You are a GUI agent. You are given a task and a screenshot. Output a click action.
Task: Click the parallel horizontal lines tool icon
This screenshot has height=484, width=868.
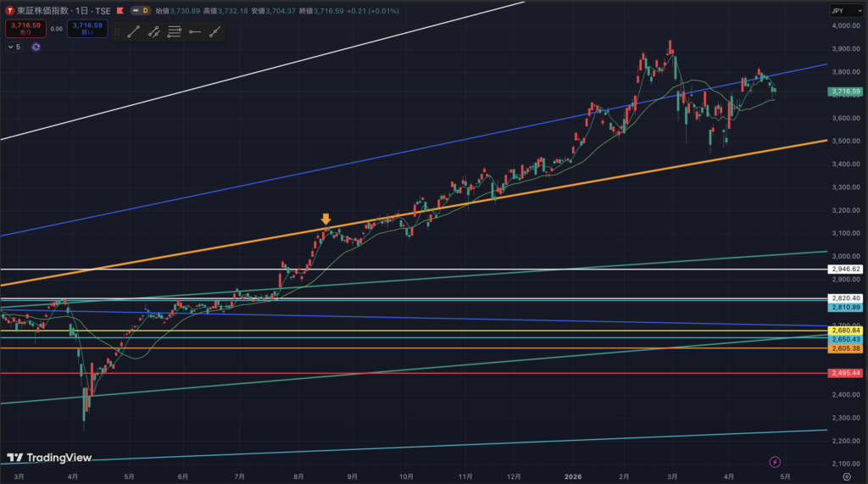(x=175, y=31)
